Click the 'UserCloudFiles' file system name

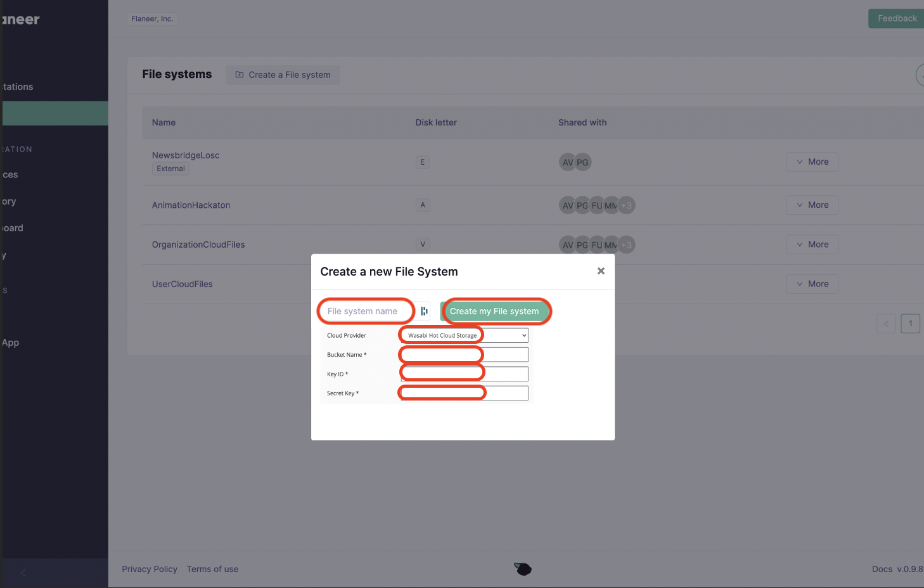[183, 284]
